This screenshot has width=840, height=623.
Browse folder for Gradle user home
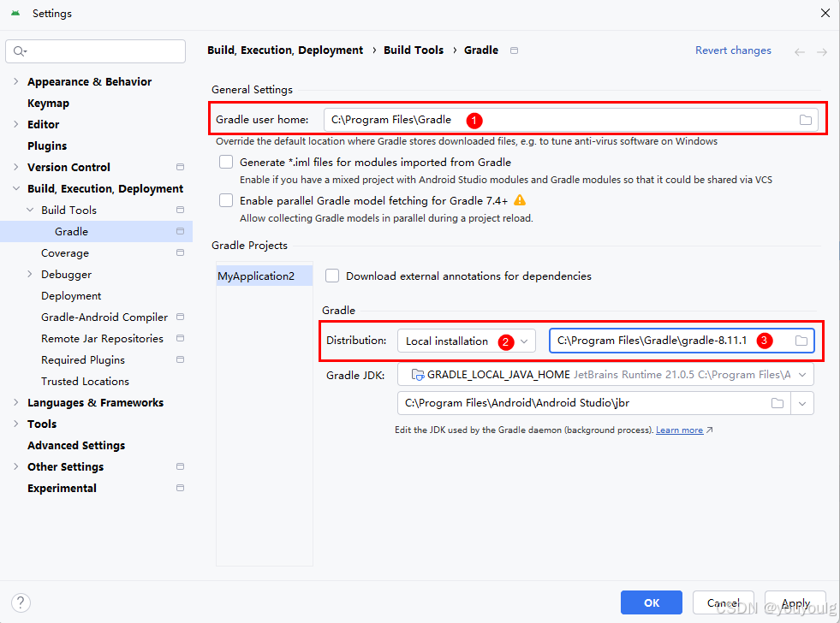coord(805,120)
